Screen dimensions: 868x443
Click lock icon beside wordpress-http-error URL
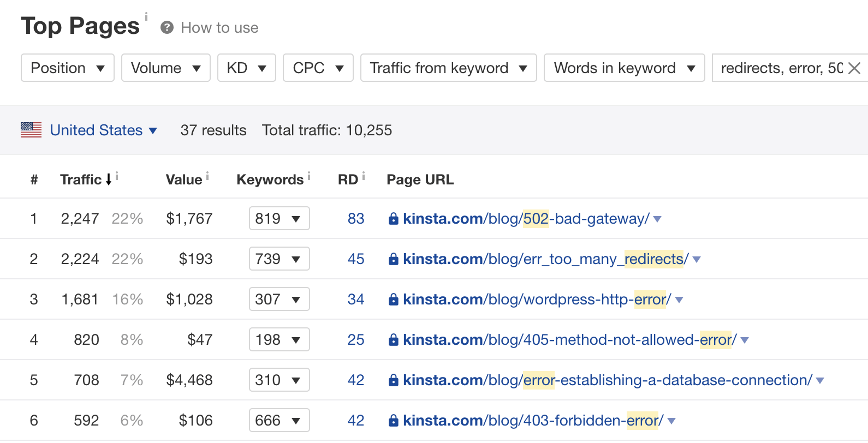393,300
